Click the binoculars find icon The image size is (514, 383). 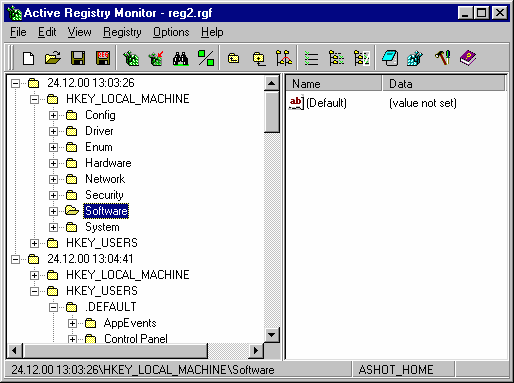tap(181, 58)
